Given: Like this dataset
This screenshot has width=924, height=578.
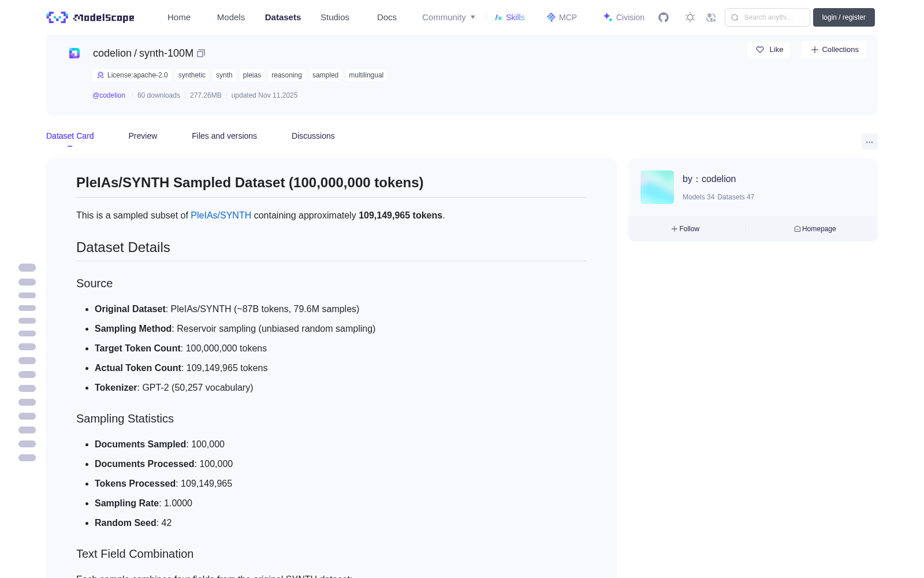Looking at the screenshot, I should tap(769, 50).
